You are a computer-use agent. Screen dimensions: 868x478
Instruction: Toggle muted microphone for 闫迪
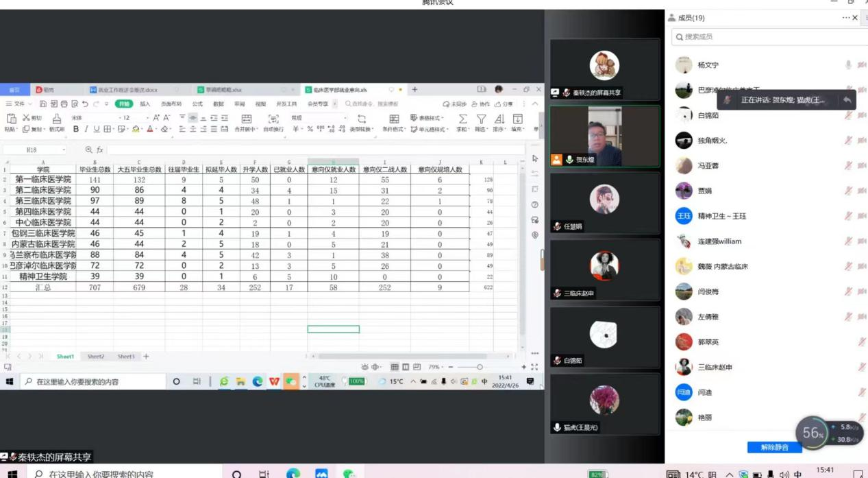click(x=862, y=392)
